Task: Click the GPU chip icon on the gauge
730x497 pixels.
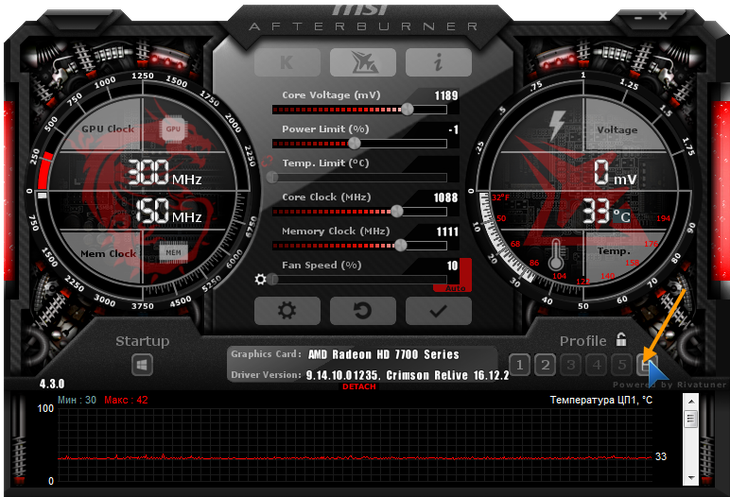Action: pos(173,129)
